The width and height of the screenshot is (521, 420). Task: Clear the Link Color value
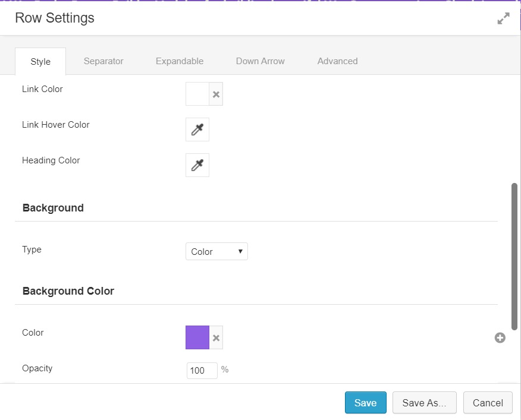216,94
